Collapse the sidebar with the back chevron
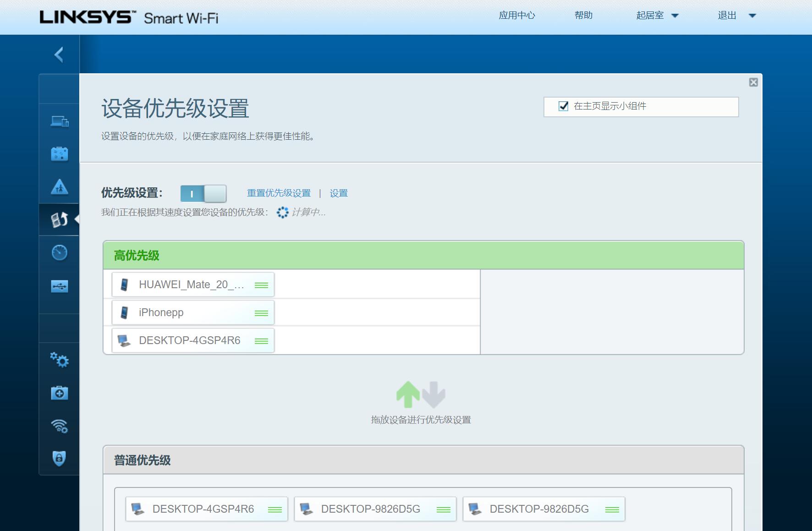The width and height of the screenshot is (812, 531). click(x=59, y=55)
